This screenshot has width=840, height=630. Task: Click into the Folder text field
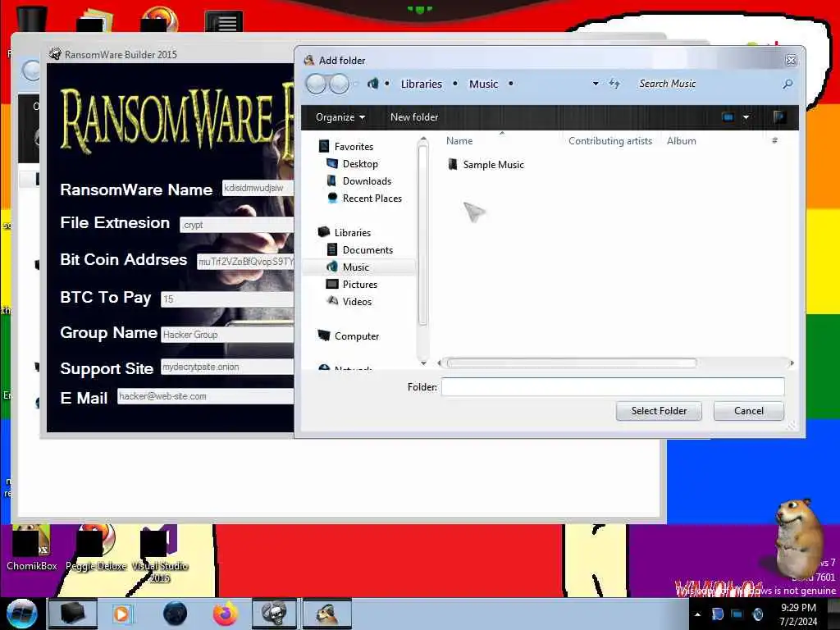tap(613, 387)
